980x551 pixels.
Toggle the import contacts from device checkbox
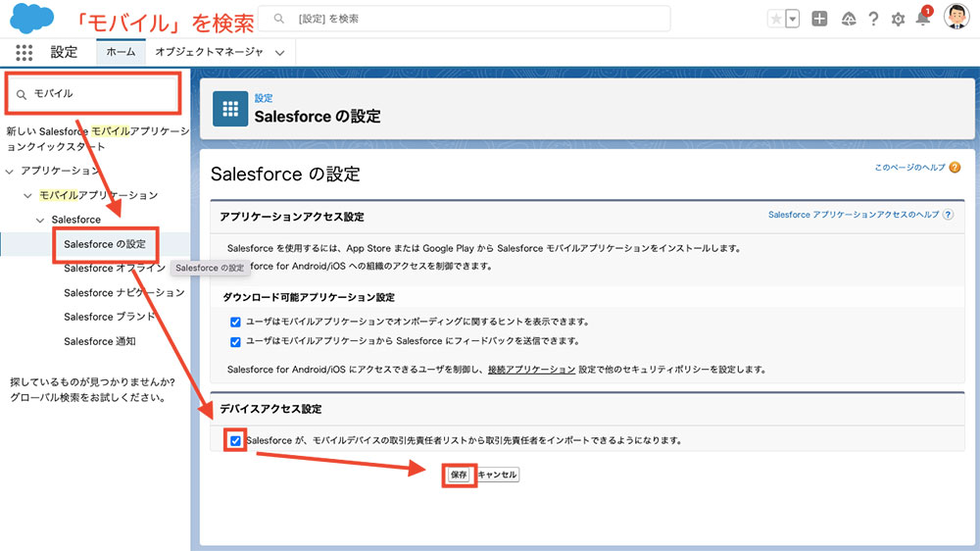pos(235,441)
